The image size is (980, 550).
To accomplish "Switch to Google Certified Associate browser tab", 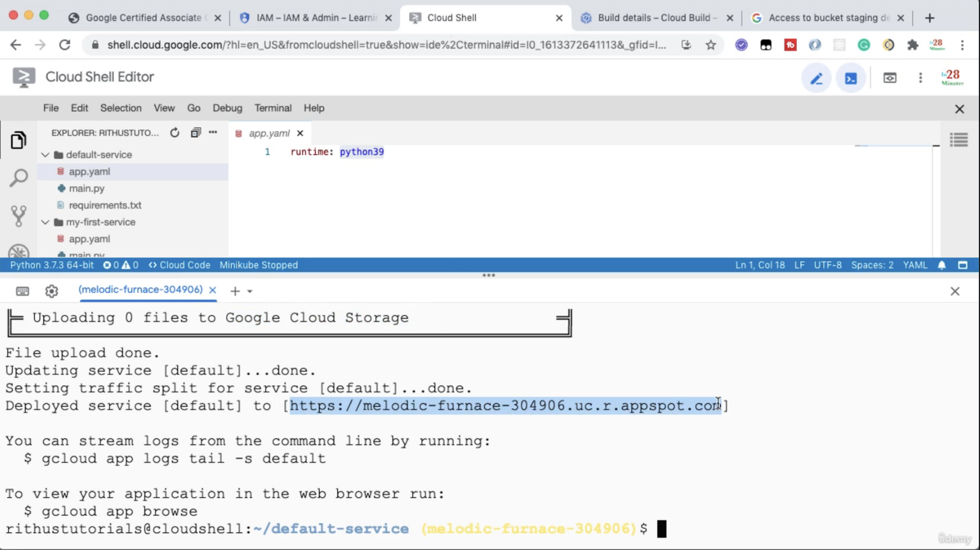I will [x=144, y=18].
